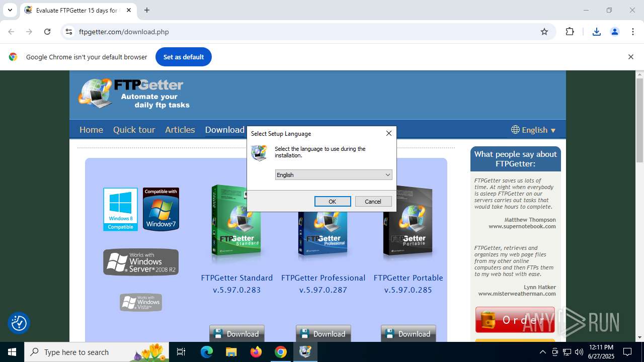Expand the English website language selector

tap(533, 130)
